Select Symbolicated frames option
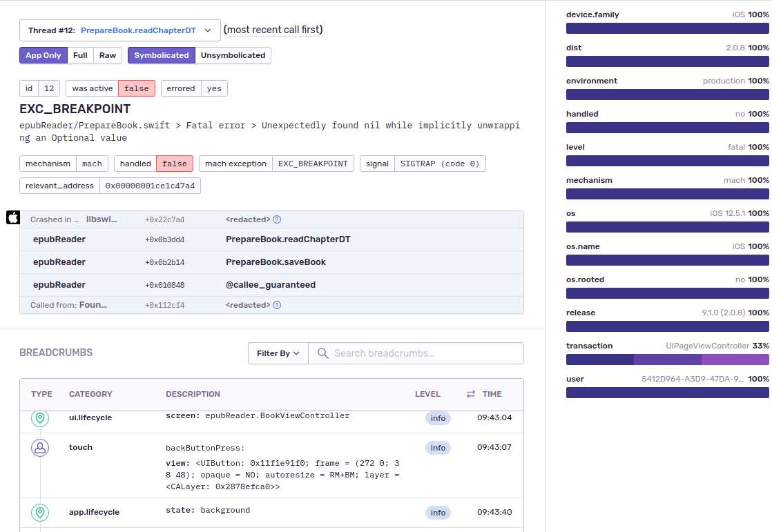The width and height of the screenshot is (772, 532). click(x=162, y=55)
